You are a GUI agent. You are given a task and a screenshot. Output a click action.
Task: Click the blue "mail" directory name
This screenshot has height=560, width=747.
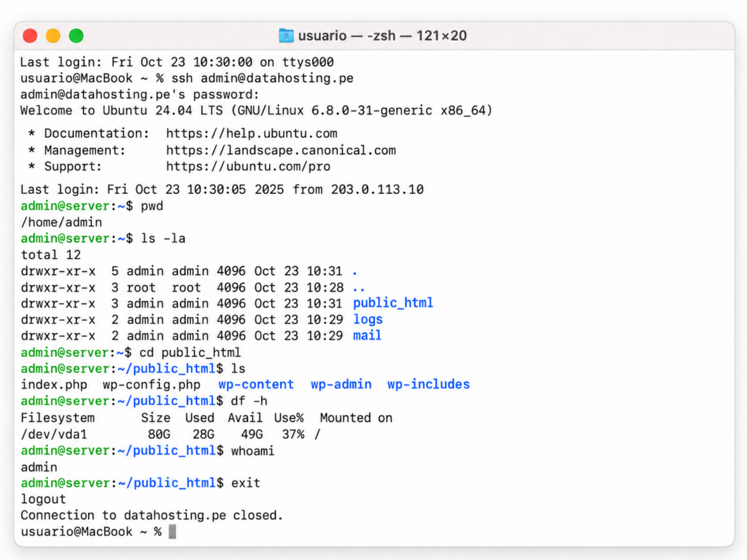tap(367, 335)
